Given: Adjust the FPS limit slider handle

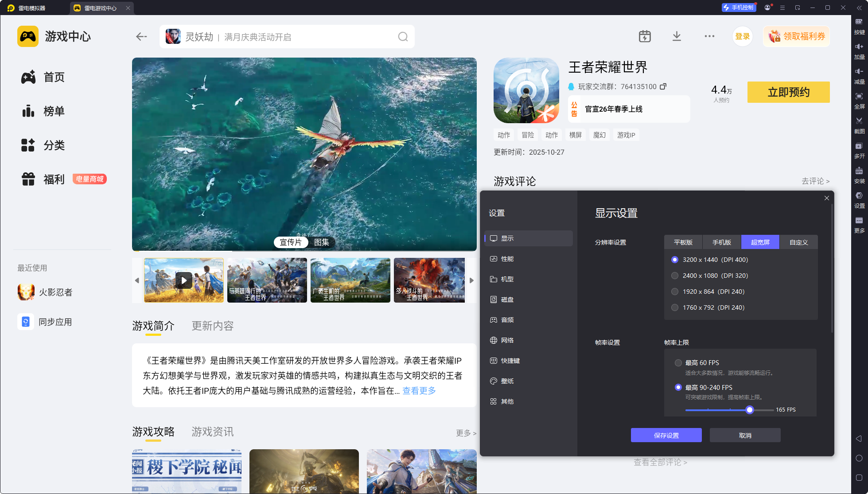Looking at the screenshot, I should click(749, 410).
